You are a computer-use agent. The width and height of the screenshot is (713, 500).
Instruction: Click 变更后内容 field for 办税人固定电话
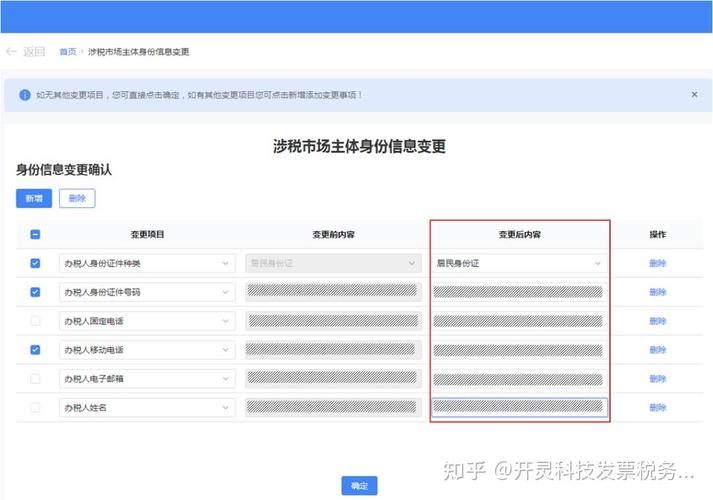coord(519,321)
